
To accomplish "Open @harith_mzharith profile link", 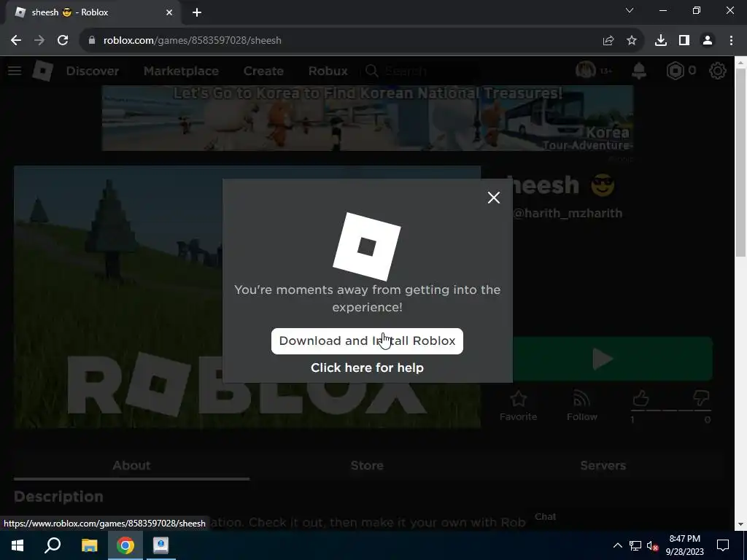I will pyautogui.click(x=568, y=213).
